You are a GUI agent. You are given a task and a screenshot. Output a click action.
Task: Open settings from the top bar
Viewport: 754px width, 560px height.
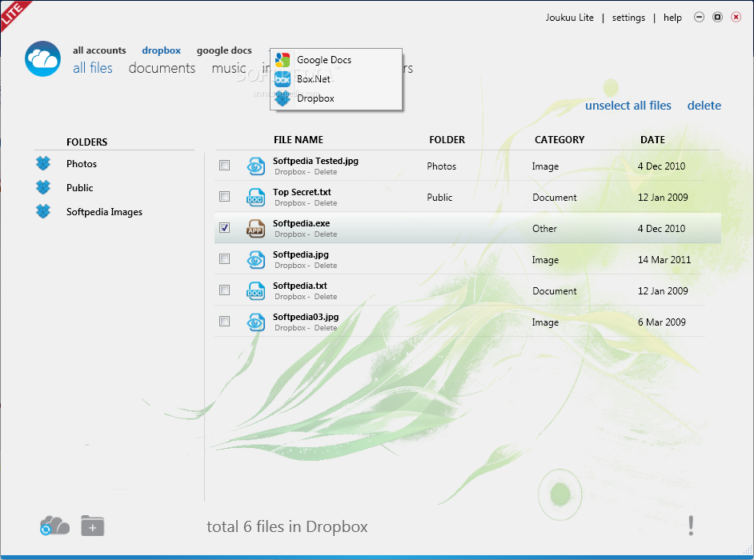pyautogui.click(x=628, y=18)
